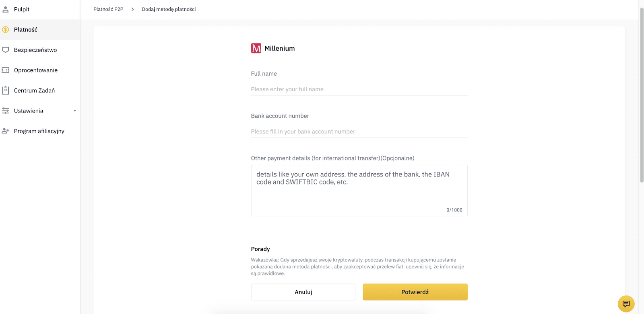Click the Potwierdź button
The width and height of the screenshot is (644, 314).
(x=415, y=292)
